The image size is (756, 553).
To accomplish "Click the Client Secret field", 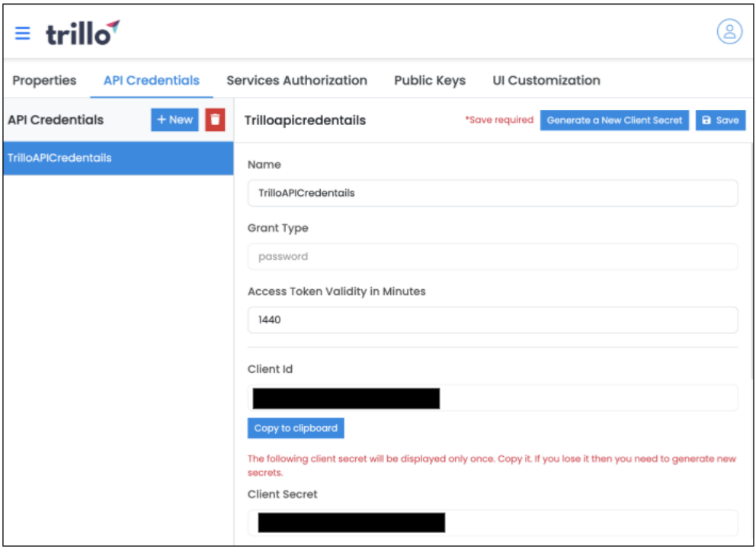I will click(492, 522).
